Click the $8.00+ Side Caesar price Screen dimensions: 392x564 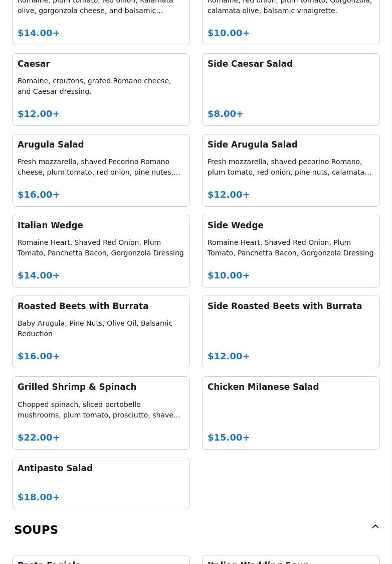[226, 114]
